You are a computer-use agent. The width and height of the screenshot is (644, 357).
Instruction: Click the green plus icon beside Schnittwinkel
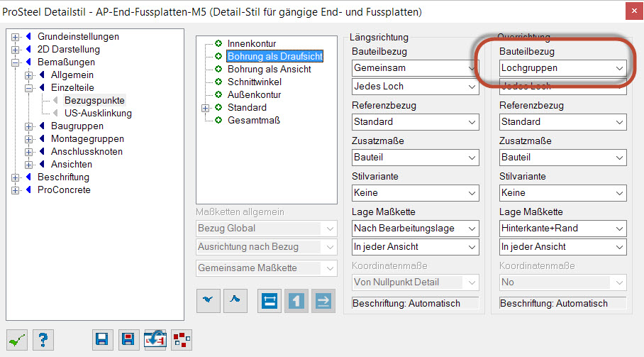pyautogui.click(x=218, y=82)
